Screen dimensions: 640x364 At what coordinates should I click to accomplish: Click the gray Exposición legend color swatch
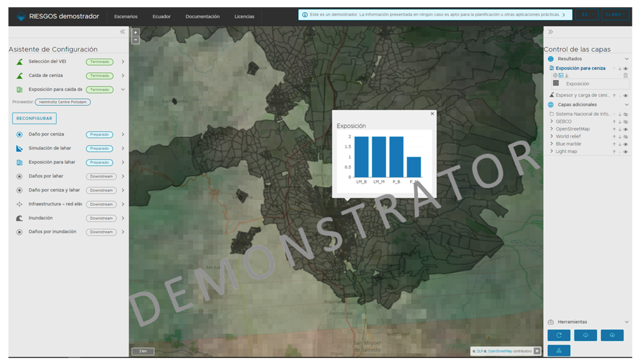click(556, 83)
